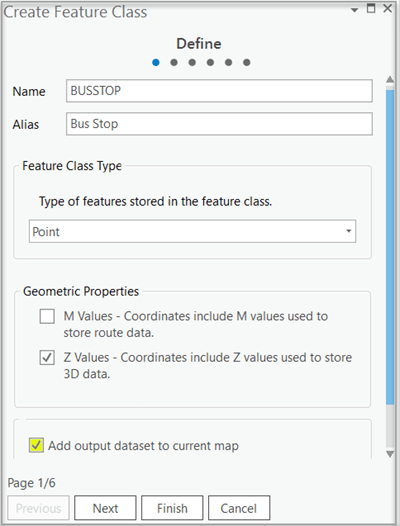Jump to the fifth wizard page dot

pyautogui.click(x=229, y=62)
